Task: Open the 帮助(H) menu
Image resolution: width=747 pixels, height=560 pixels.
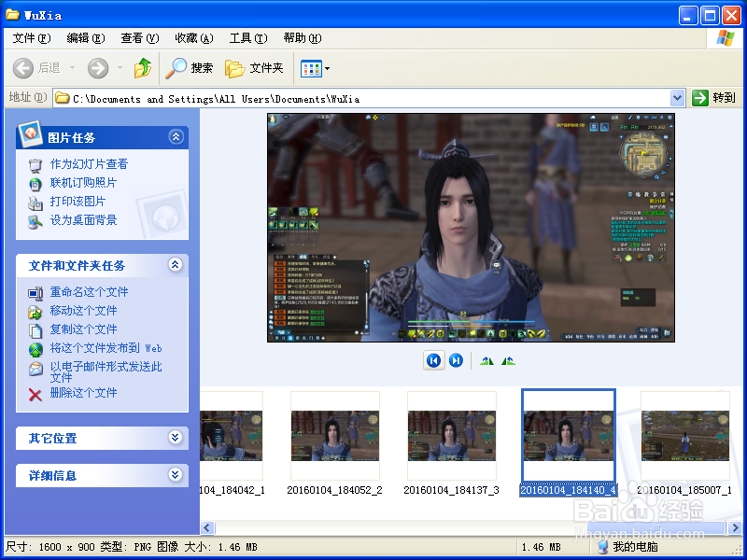Action: click(x=302, y=38)
